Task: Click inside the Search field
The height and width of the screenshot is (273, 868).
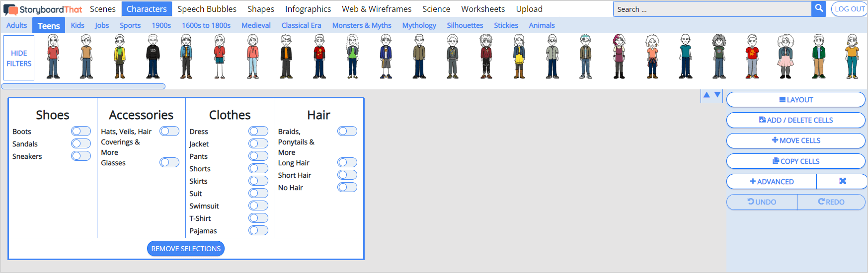Action: click(712, 9)
